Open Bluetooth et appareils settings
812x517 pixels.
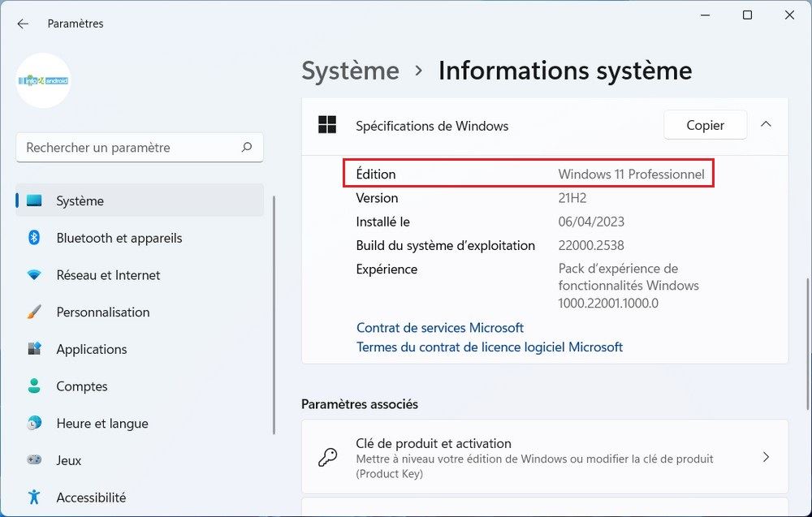(x=140, y=238)
